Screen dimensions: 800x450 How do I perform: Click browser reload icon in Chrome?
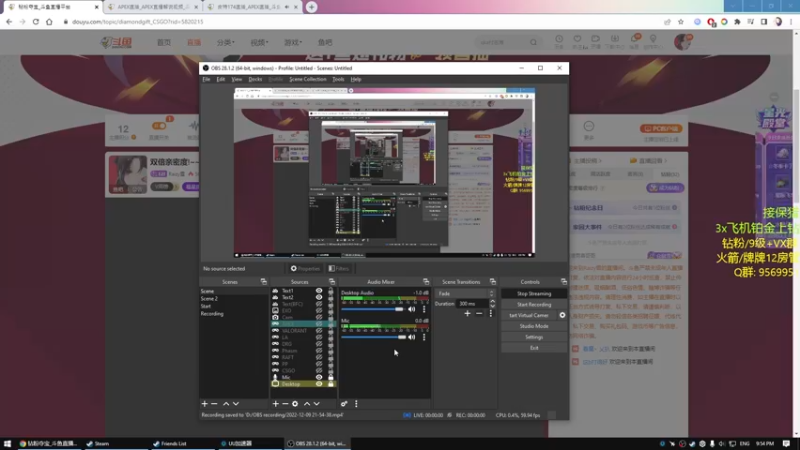pos(36,22)
